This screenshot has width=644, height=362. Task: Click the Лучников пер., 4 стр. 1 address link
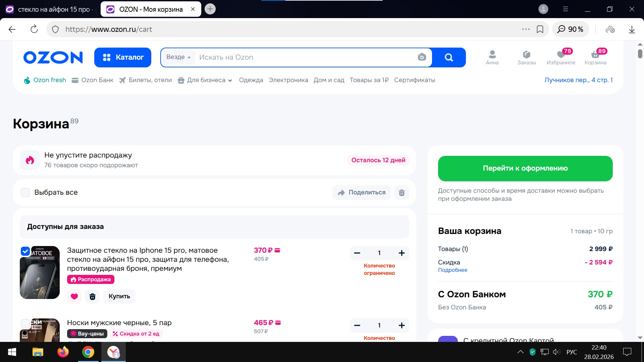pos(578,80)
